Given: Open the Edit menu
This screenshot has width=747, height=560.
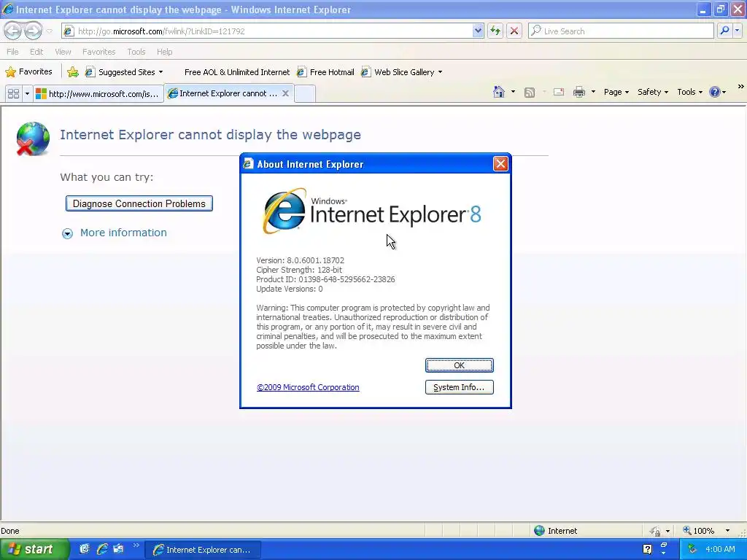Looking at the screenshot, I should [x=36, y=52].
